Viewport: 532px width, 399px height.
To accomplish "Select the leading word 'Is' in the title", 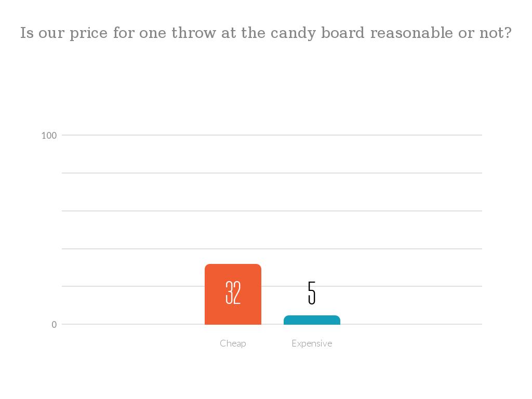I will [x=27, y=33].
